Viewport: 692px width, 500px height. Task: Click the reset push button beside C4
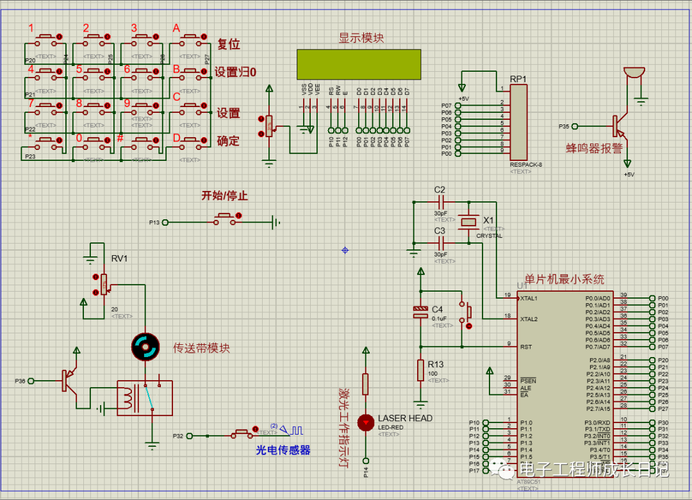pos(466,315)
